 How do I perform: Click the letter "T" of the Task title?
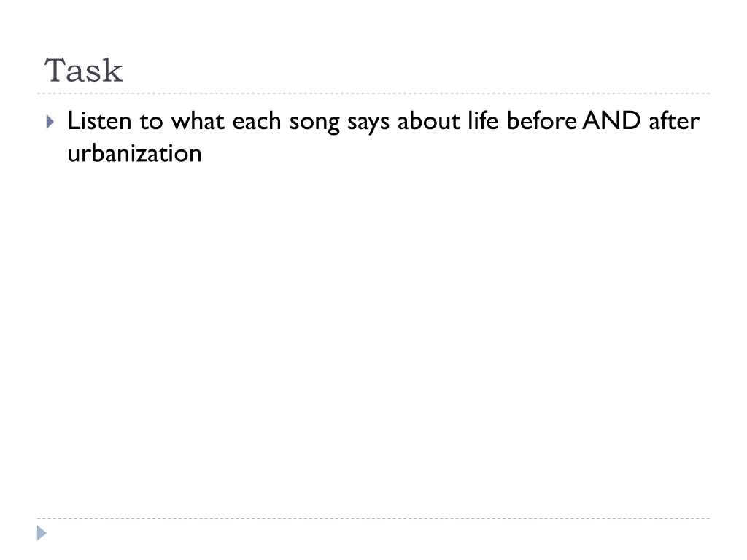point(55,71)
